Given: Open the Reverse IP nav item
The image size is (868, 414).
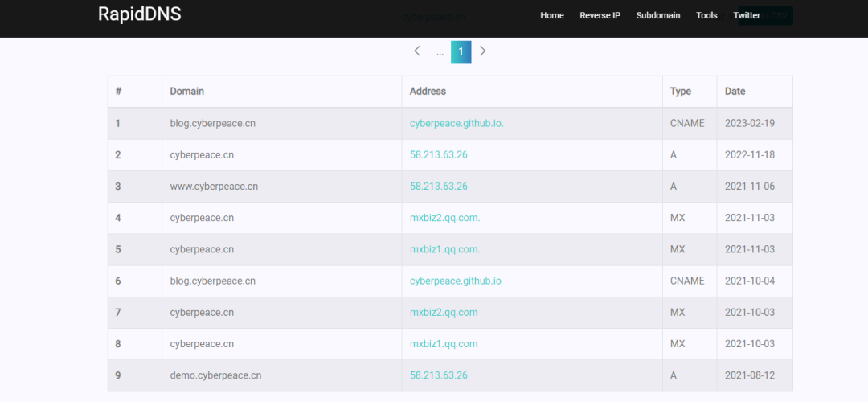Looking at the screenshot, I should [600, 15].
